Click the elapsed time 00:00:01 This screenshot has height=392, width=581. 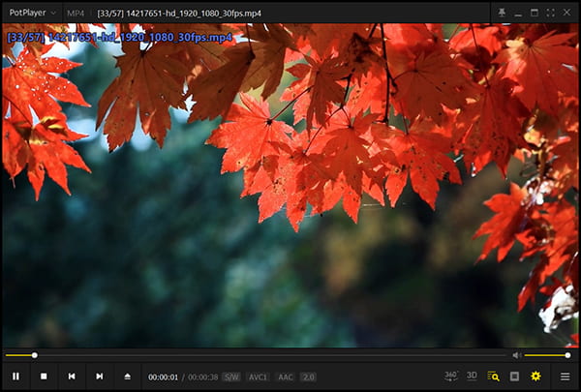[163, 377]
